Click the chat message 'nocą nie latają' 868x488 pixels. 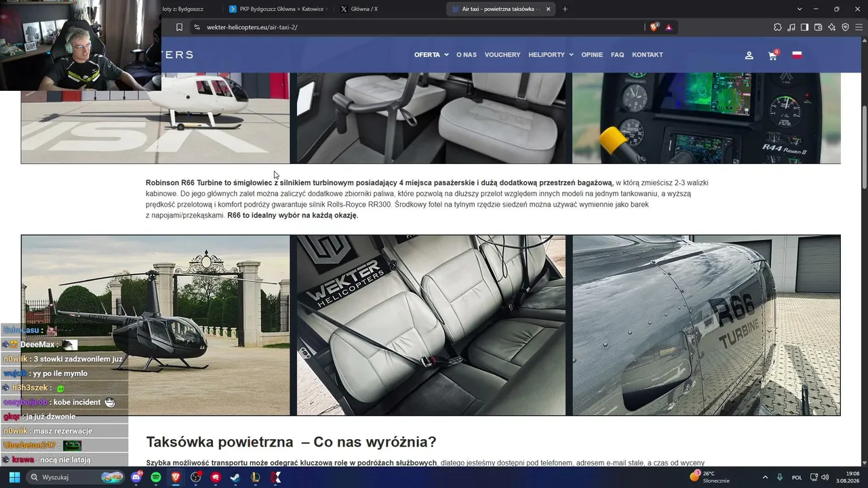66,460
